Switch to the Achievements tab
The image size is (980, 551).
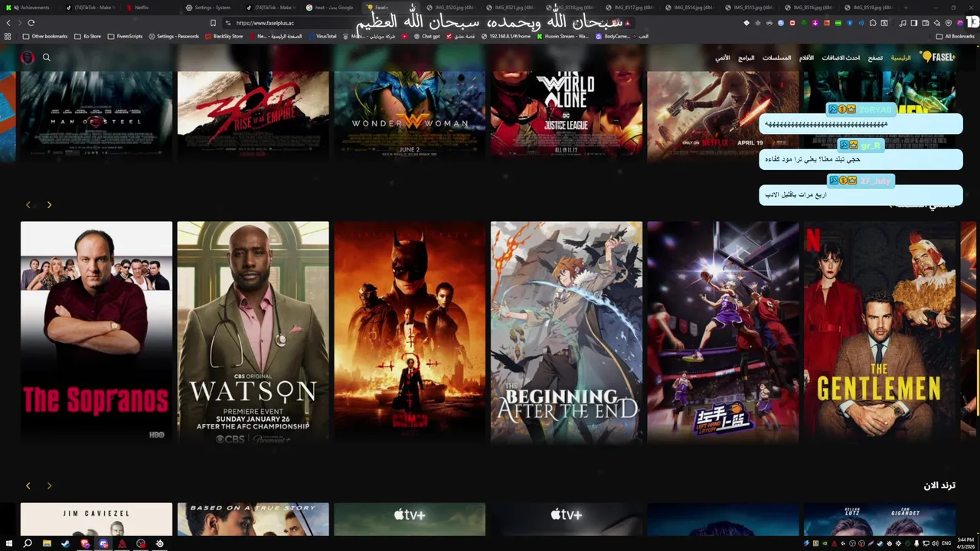tap(31, 8)
